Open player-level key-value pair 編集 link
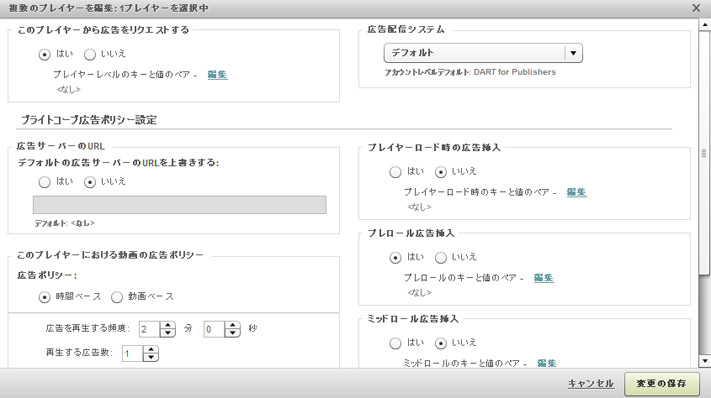This screenshot has height=398, width=711. pos(217,74)
